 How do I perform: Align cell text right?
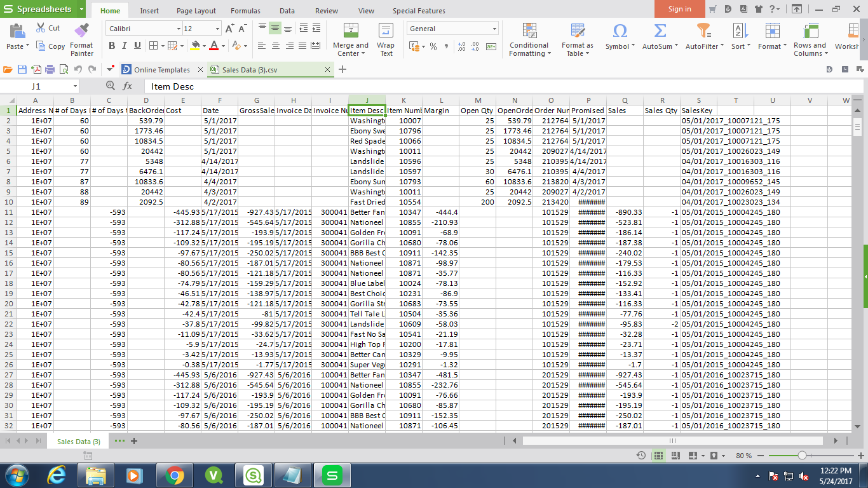pyautogui.click(x=289, y=46)
